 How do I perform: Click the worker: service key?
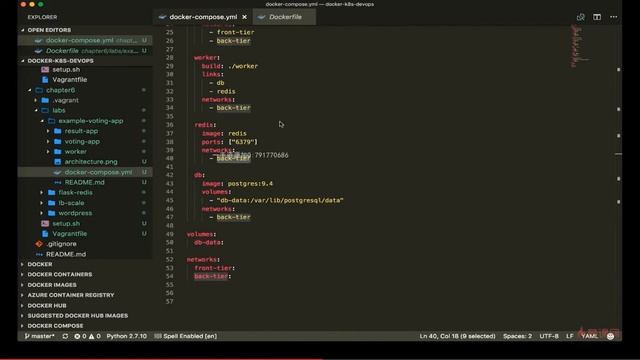[207, 58]
